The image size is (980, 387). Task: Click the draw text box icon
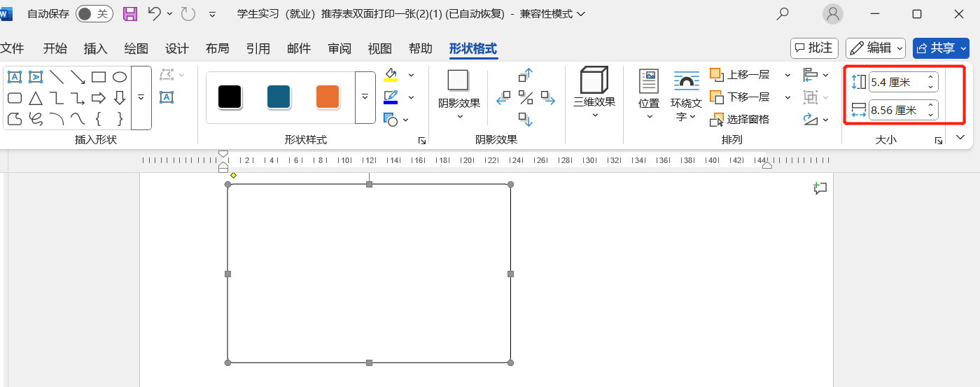click(x=167, y=97)
